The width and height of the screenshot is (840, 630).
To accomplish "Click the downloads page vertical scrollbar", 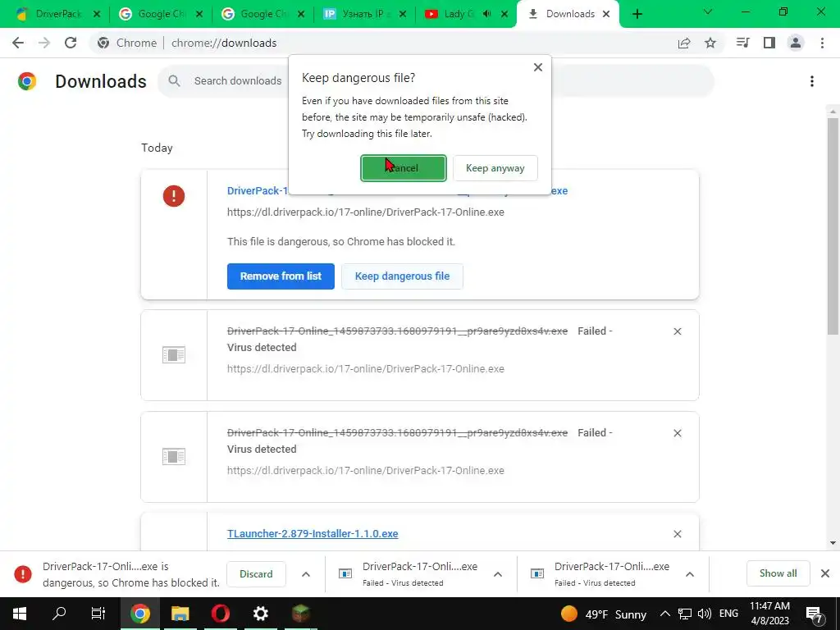I will point(833,226).
